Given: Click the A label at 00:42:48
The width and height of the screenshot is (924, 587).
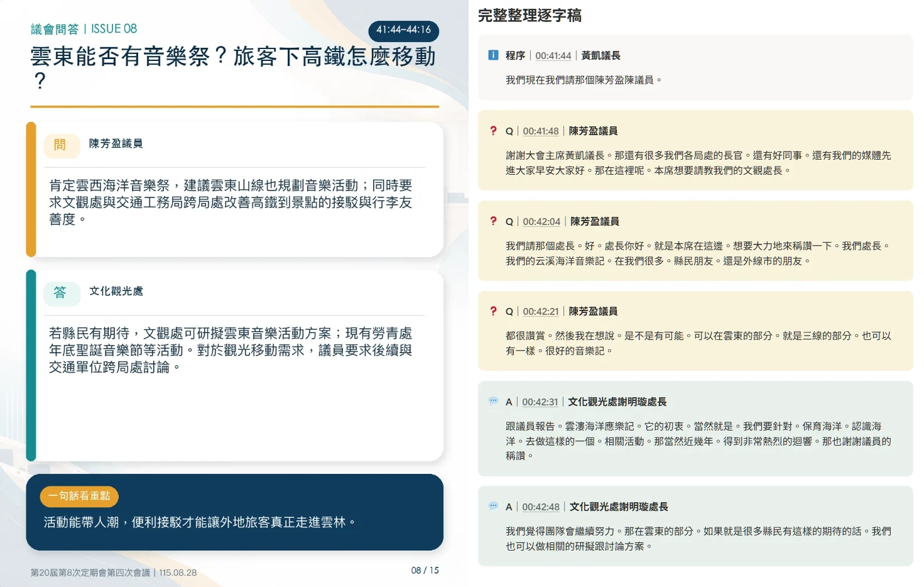Looking at the screenshot, I should [x=509, y=507].
